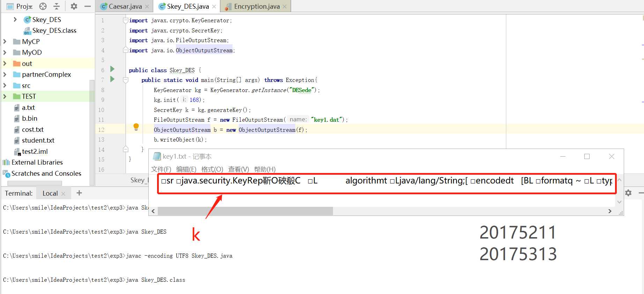Open Notepad 查看(V) menu
This screenshot has width=644, height=294.
tap(239, 169)
